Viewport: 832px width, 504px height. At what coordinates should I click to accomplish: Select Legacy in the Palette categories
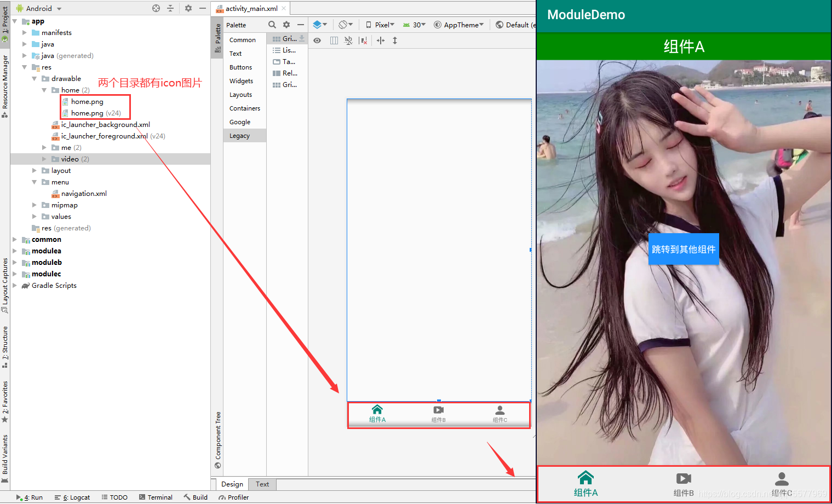pos(239,135)
